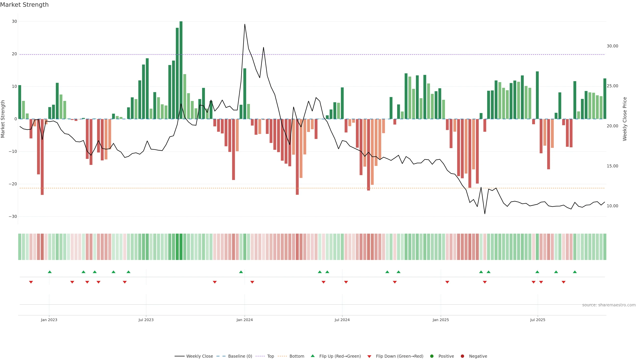Click the flip-up triangle just before Jan 2024
644x362 pixels.
coord(241,272)
